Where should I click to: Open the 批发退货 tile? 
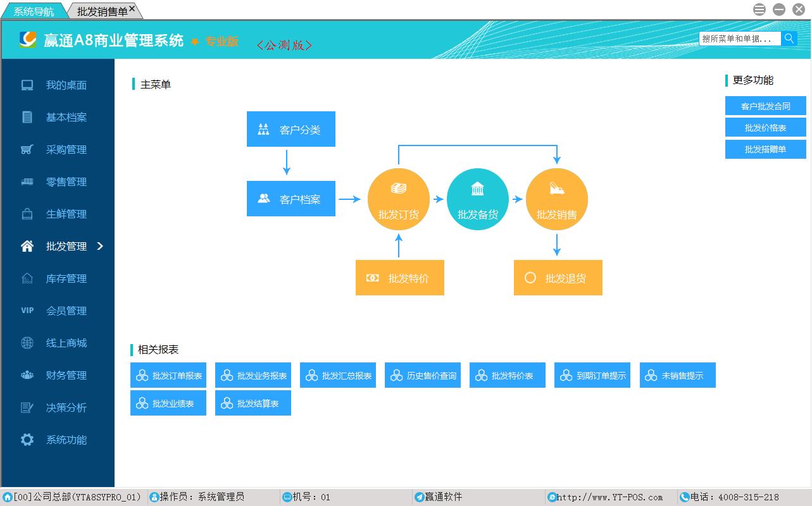pyautogui.click(x=558, y=278)
